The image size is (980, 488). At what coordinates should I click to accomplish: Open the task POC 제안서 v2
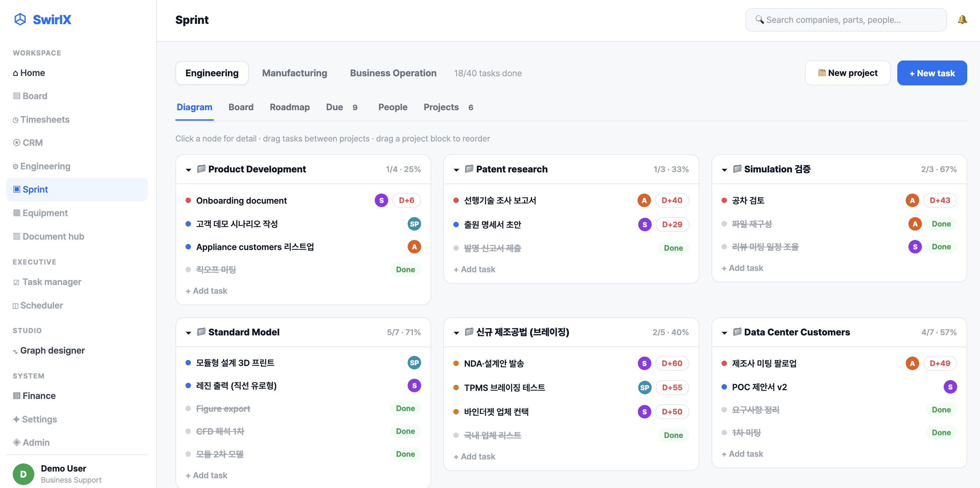(759, 387)
